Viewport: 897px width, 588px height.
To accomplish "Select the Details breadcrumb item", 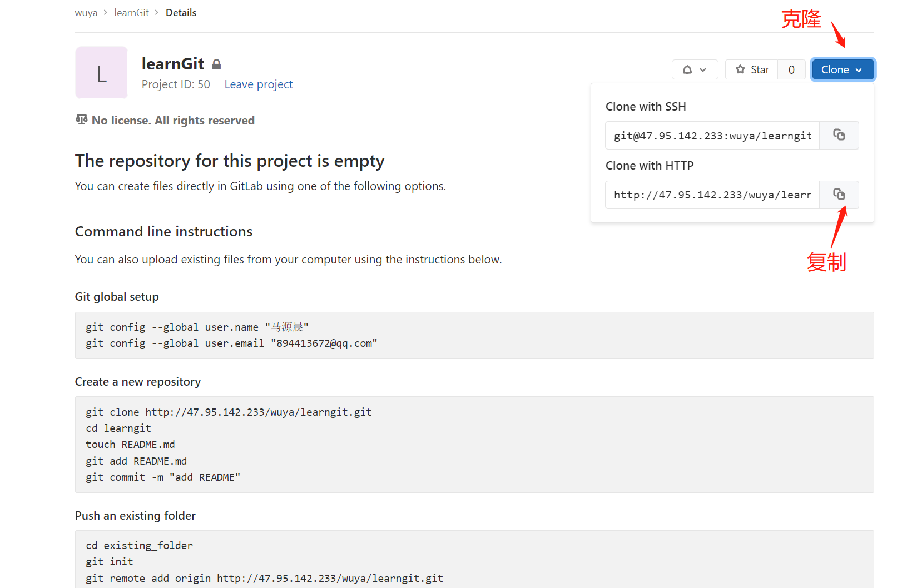I will [181, 13].
